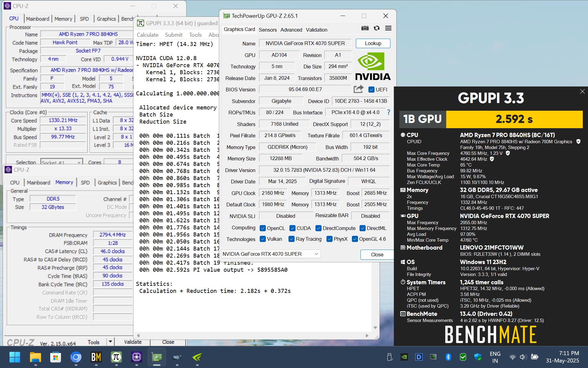The width and height of the screenshot is (588, 368).
Task: Select Graphics tab in upper CPU-Z window
Action: click(106, 19)
